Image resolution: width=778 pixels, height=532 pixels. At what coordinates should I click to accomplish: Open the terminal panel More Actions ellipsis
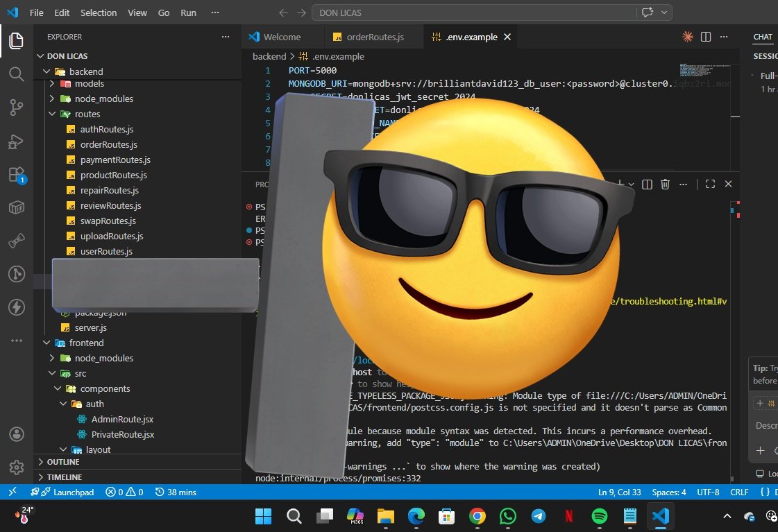[x=683, y=184]
